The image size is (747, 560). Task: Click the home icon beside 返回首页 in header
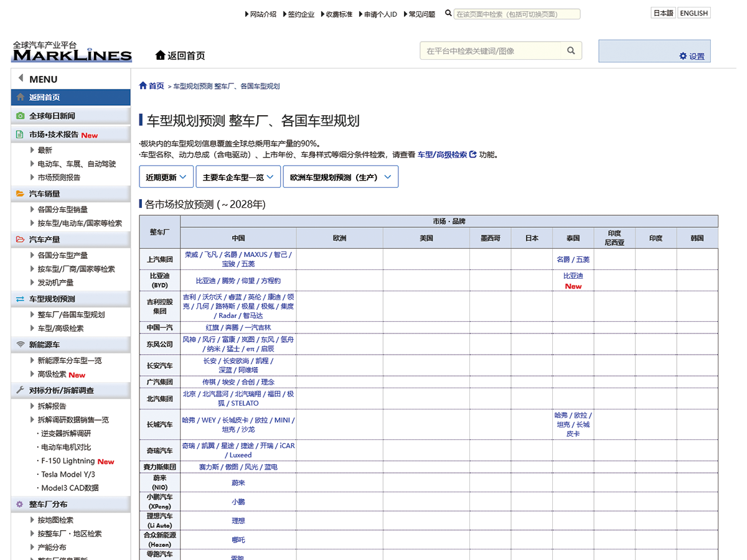tap(161, 55)
